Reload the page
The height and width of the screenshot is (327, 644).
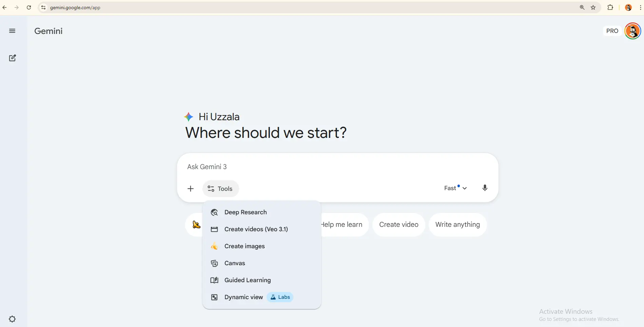point(29,7)
